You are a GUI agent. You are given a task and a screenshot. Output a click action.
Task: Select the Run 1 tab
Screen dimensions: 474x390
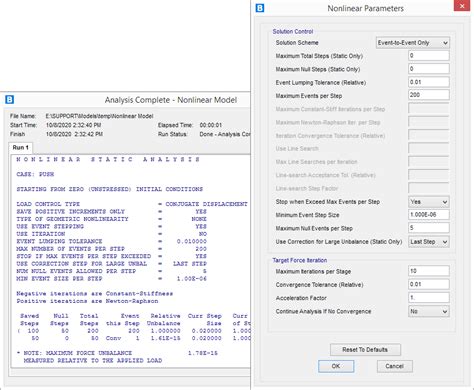(x=20, y=148)
